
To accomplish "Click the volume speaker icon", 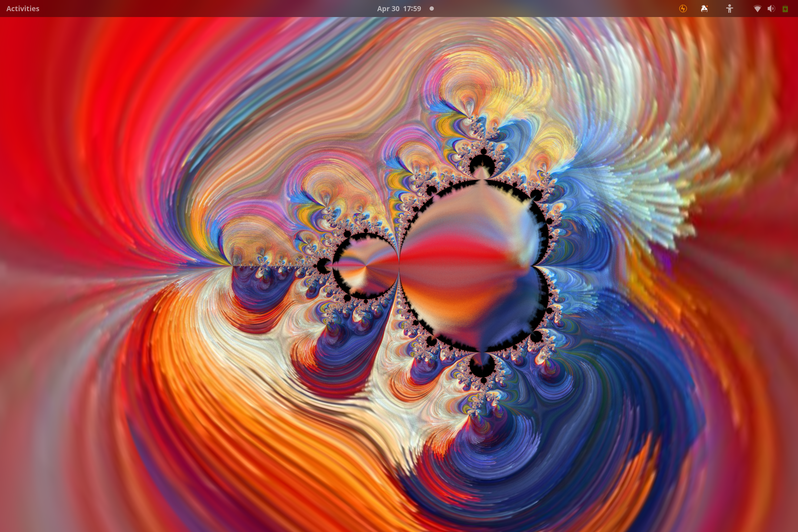I will point(771,9).
